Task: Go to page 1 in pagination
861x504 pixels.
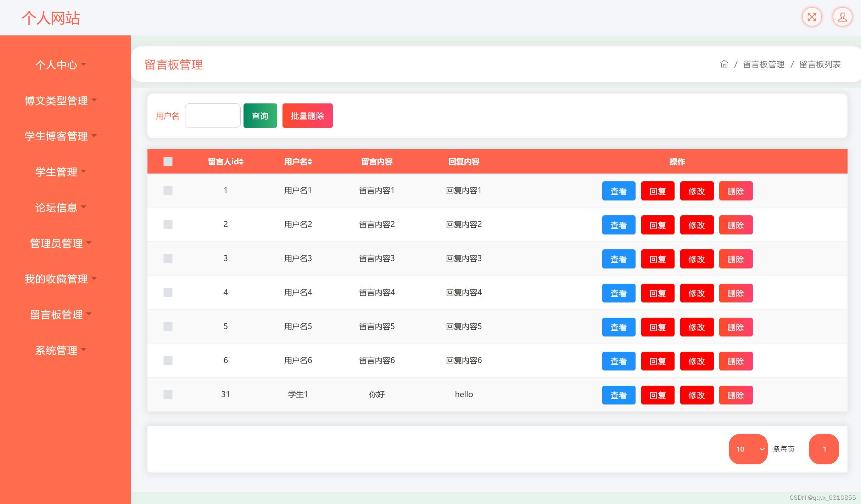Action: pyautogui.click(x=824, y=449)
